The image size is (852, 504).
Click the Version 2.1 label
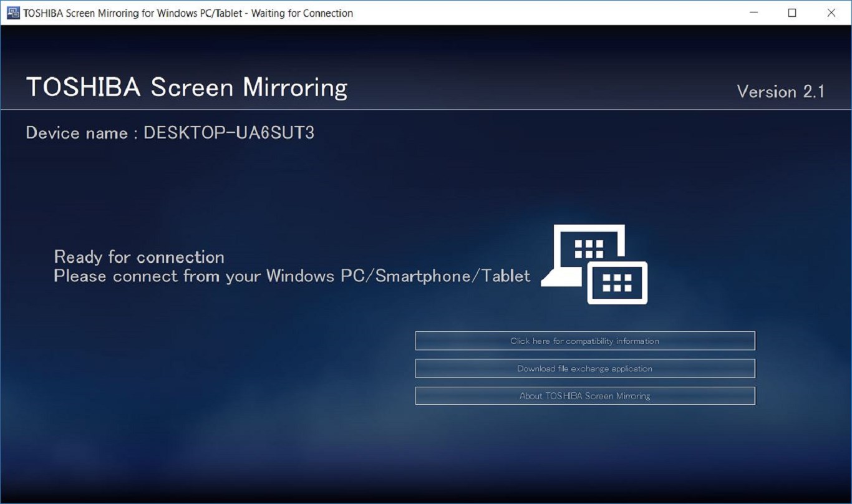tap(781, 92)
